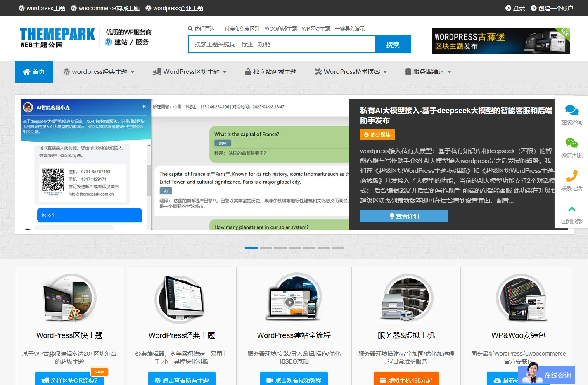The width and height of the screenshot is (588, 385).
Task: Open the 独立站商城主题 menu item
Action: click(x=270, y=72)
